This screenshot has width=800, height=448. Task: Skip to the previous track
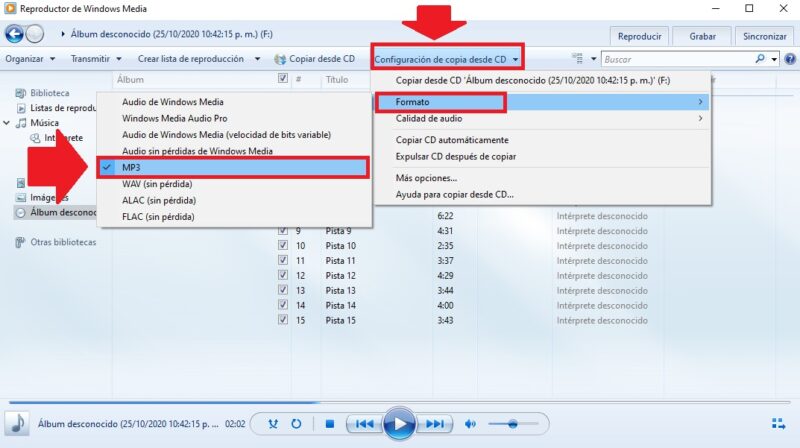point(364,424)
